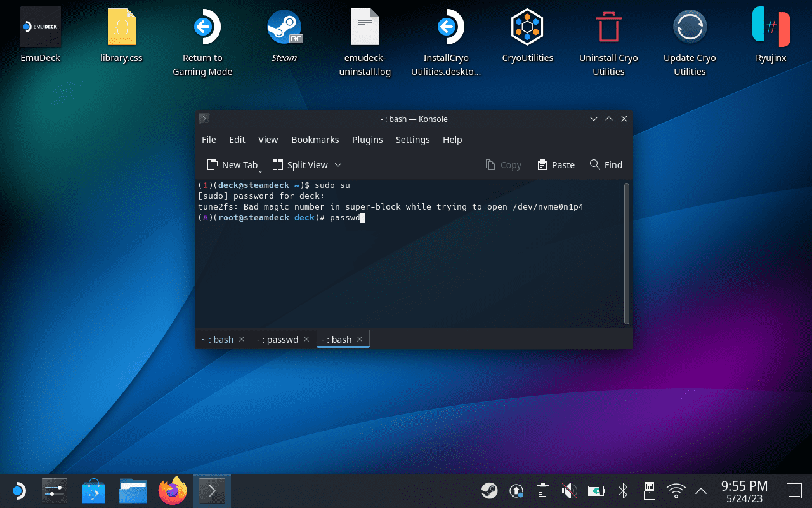Open InstallCryoUtilities desktop file

pyautogui.click(x=446, y=42)
